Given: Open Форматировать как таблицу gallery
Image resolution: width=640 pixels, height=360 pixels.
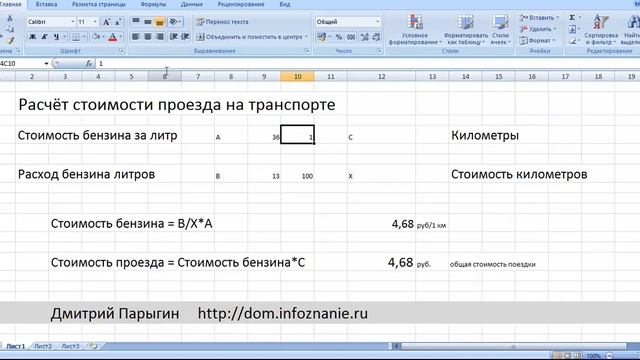Looking at the screenshot, I should coord(465,29).
